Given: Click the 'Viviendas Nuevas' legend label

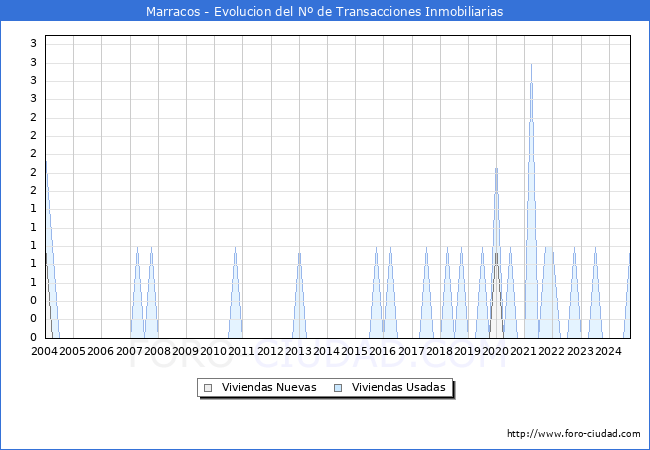Looking at the screenshot, I should [x=269, y=387].
